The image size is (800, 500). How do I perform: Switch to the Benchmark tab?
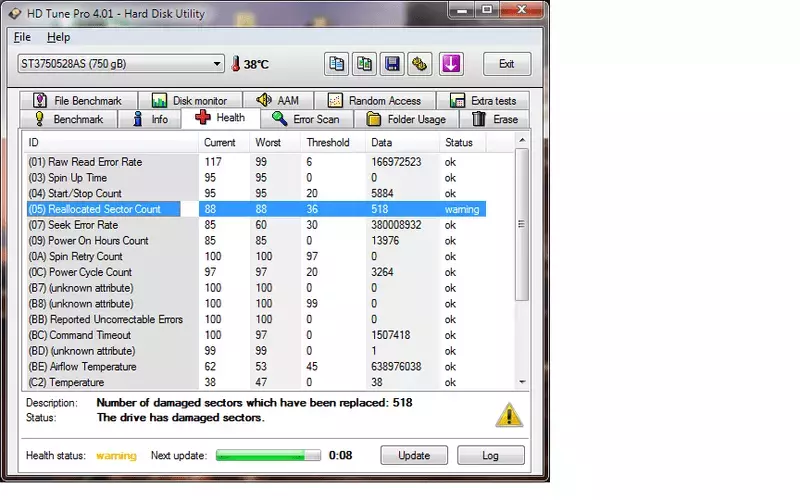coord(68,119)
